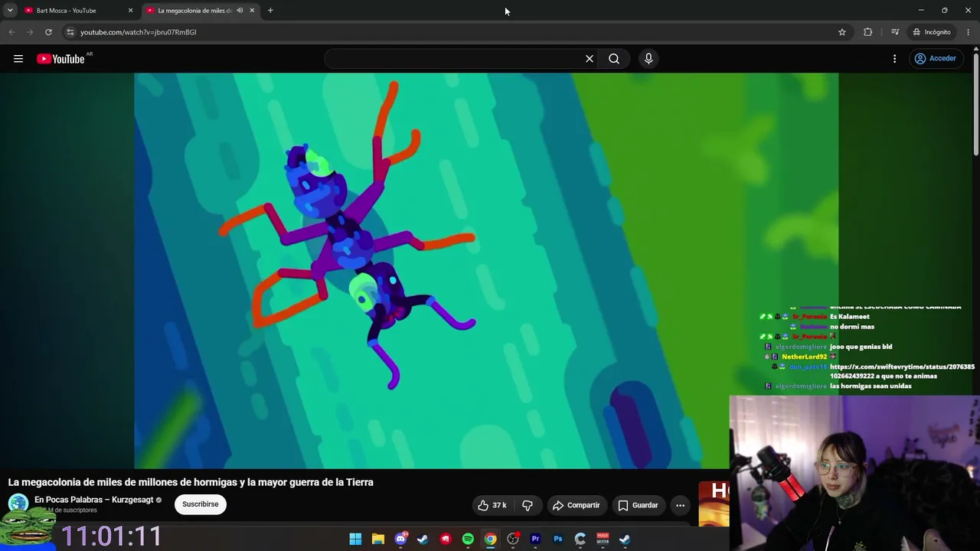Click the Acceder sign-in button
This screenshot has height=551, width=980.
click(935, 59)
